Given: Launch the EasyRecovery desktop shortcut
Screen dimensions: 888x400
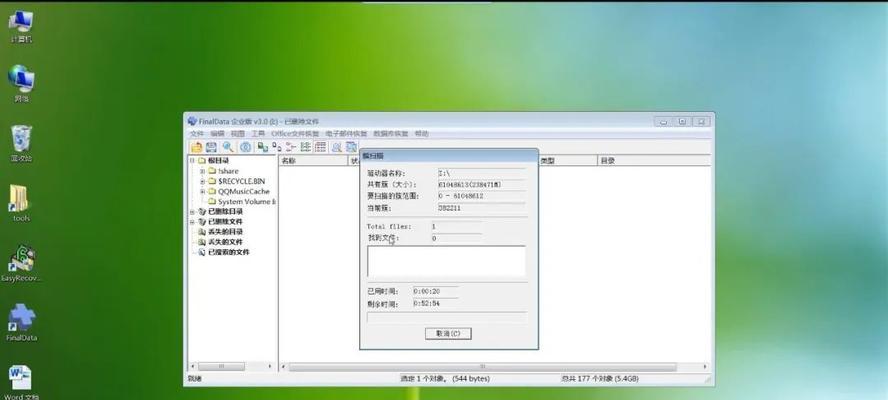Looking at the screenshot, I should (21, 263).
